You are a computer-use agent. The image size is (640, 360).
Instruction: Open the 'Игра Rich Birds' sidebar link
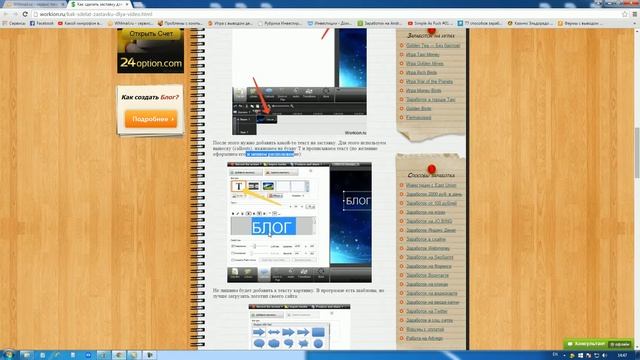point(421,72)
